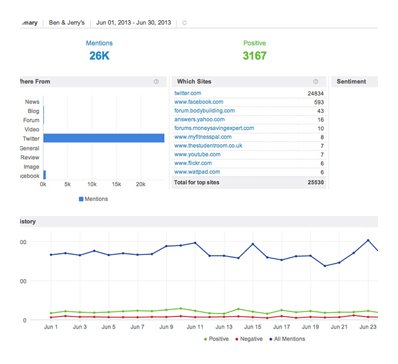Toggle the Positive series in history legend
398x364 pixels.
216,339
